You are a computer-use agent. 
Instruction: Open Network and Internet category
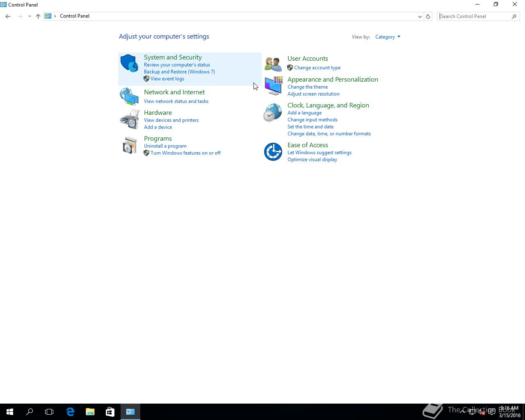tap(174, 92)
